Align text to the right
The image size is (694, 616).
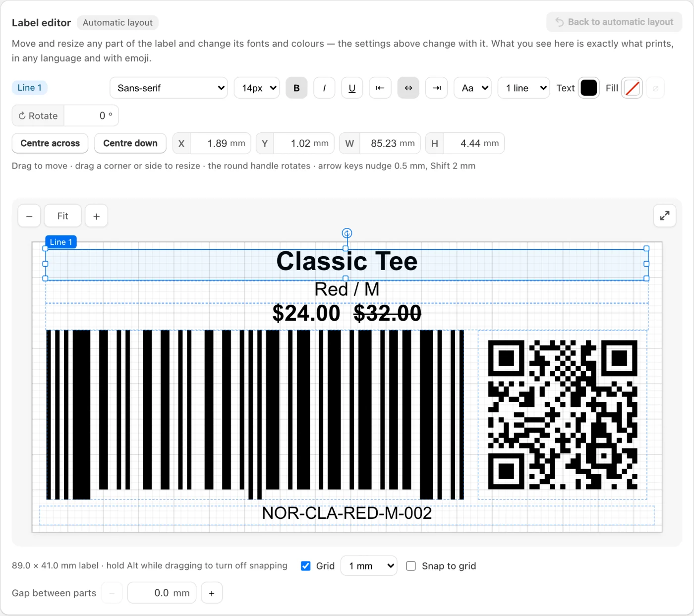coord(437,88)
